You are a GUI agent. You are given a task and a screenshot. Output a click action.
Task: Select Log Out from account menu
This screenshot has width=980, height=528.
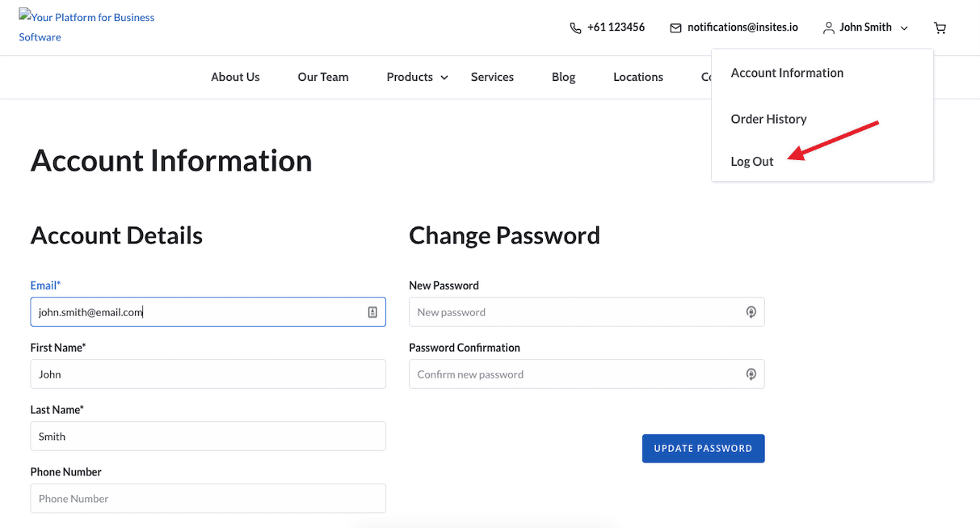pyautogui.click(x=752, y=162)
